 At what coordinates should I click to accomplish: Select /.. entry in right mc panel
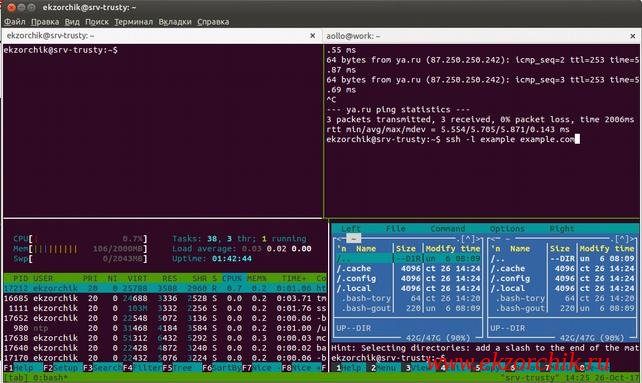pos(562,258)
